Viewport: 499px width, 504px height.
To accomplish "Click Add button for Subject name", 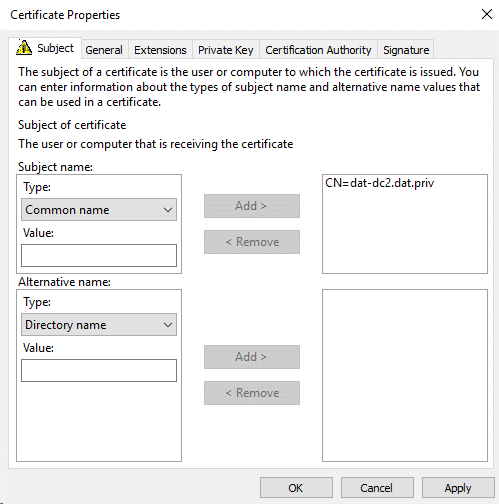I will [x=252, y=206].
